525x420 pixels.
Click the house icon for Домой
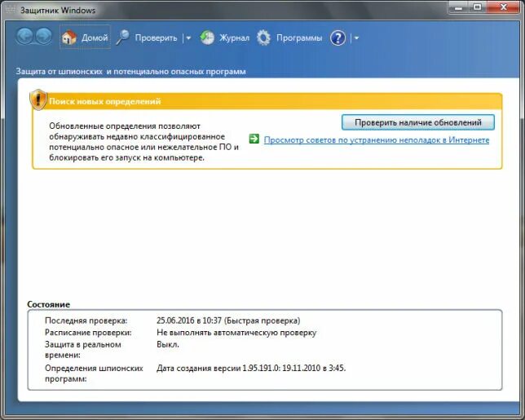coord(69,38)
